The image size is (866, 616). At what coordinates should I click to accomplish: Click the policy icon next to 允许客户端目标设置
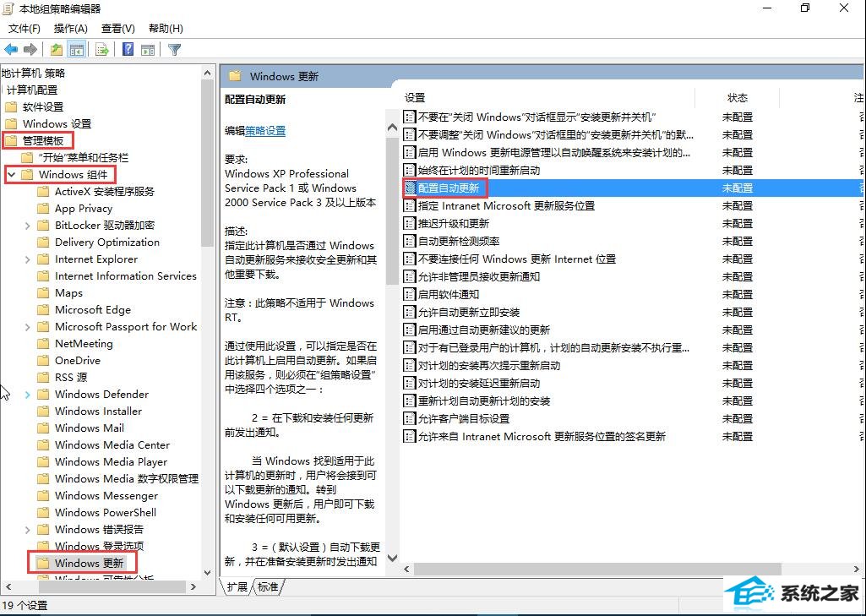point(409,419)
